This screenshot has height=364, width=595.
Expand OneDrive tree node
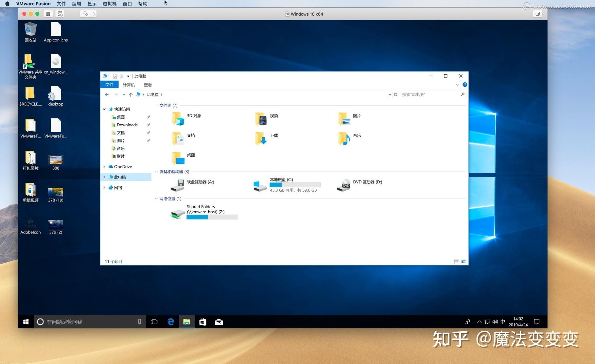click(x=104, y=167)
